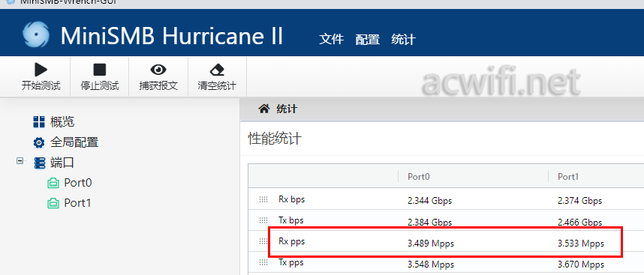Click the 开始测试 play icon
This screenshot has width=644, height=275.
click(41, 69)
